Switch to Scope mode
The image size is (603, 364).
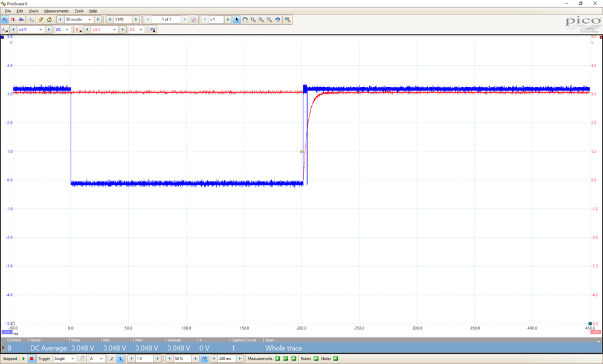[5, 19]
